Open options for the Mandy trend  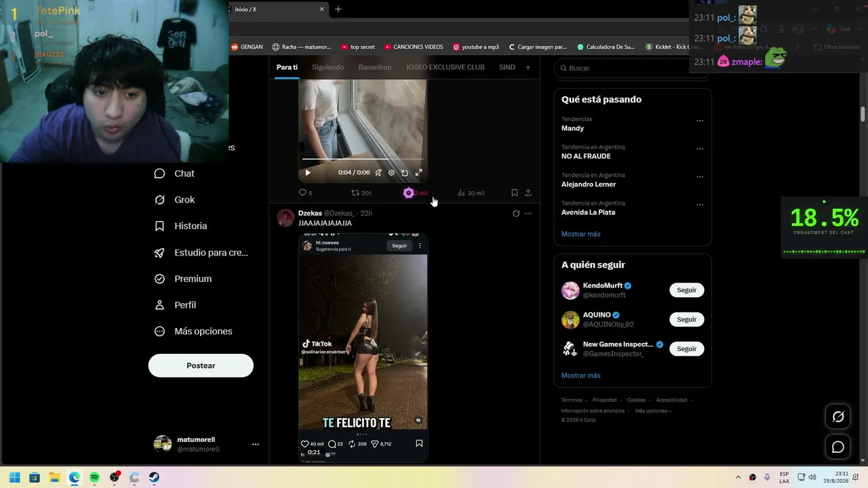[700, 121]
